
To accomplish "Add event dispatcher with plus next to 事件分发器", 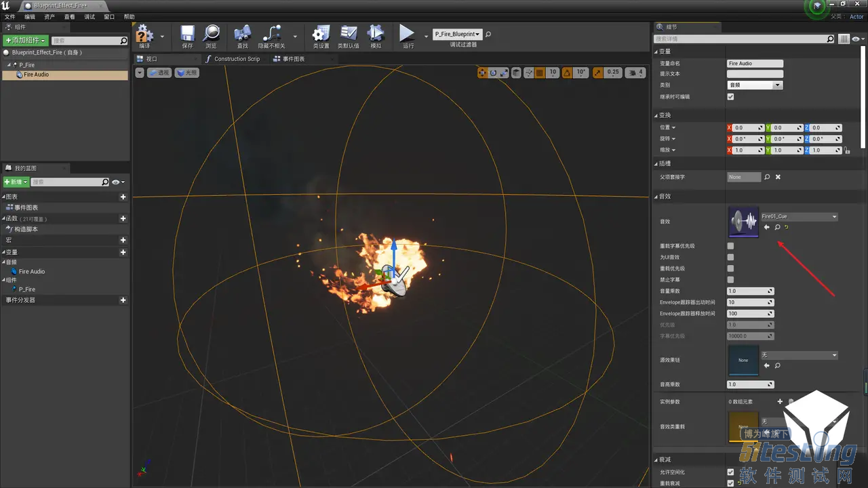I will click(123, 300).
